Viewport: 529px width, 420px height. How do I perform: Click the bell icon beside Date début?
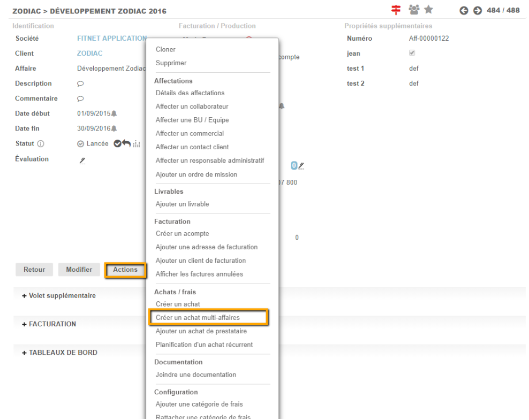click(x=114, y=113)
